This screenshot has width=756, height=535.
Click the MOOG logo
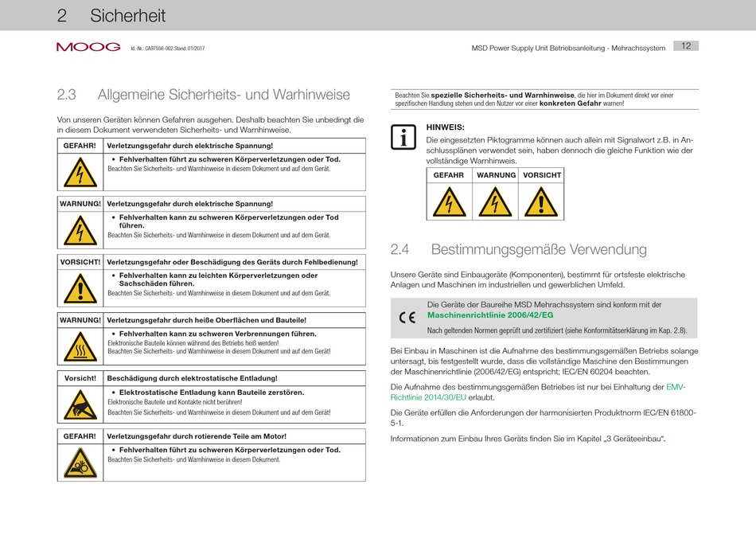coord(88,47)
